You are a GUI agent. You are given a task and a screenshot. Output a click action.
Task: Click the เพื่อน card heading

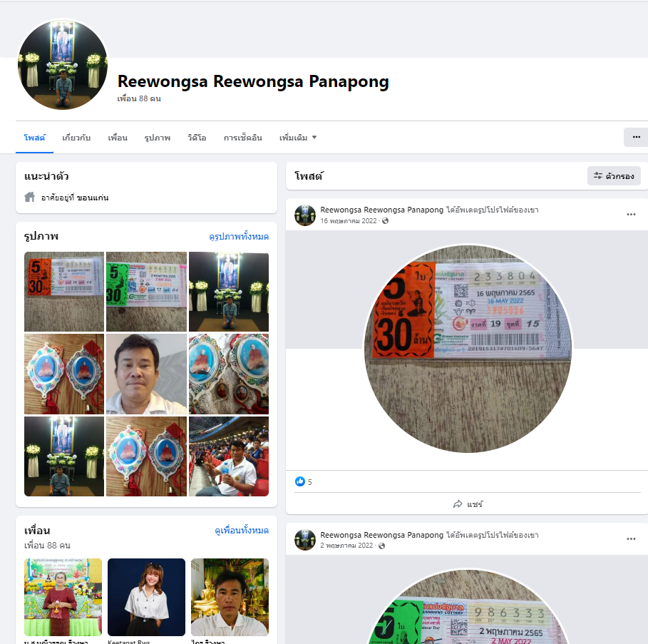37,531
